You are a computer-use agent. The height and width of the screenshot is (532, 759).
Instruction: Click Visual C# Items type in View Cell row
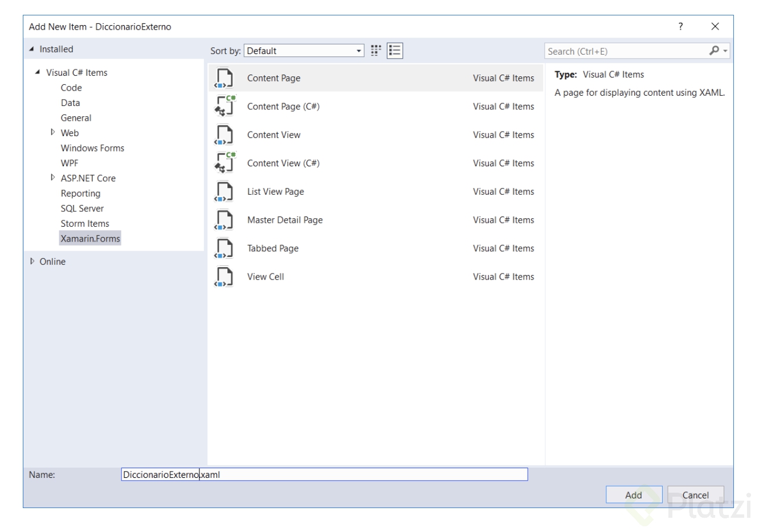pyautogui.click(x=504, y=277)
